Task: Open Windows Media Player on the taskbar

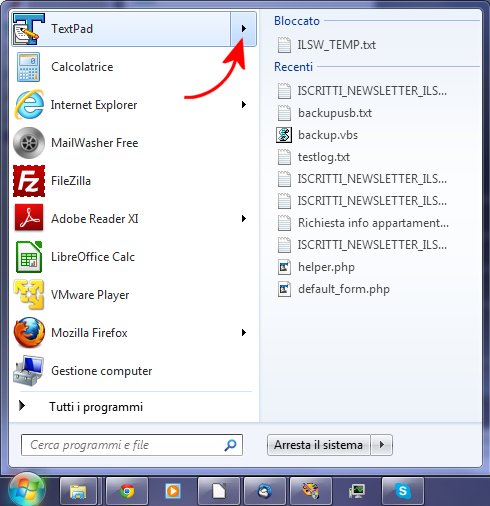Action: pyautogui.click(x=173, y=491)
